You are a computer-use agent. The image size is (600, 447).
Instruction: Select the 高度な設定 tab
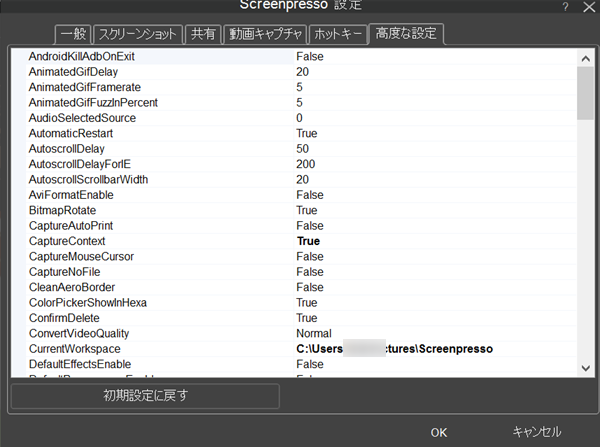[406, 34]
